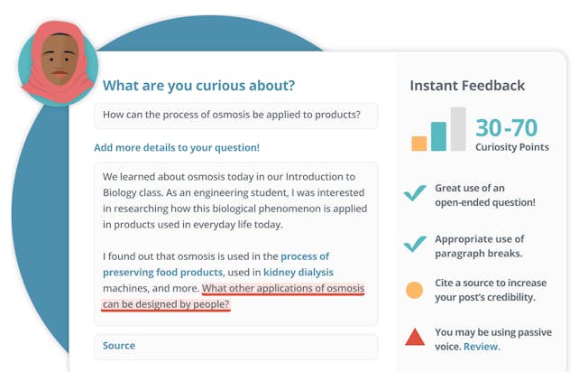Click the question title input field
The image size is (588, 372).
(236, 116)
